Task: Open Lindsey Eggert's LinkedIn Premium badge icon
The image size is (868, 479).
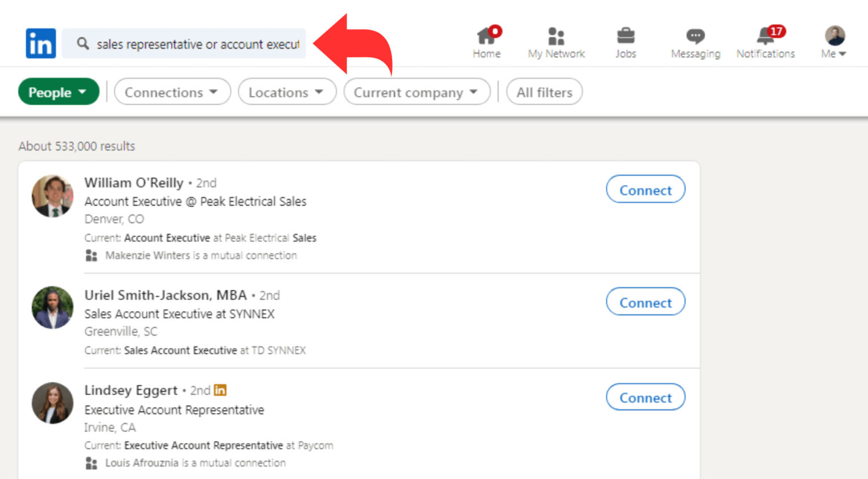Action: pyautogui.click(x=220, y=390)
